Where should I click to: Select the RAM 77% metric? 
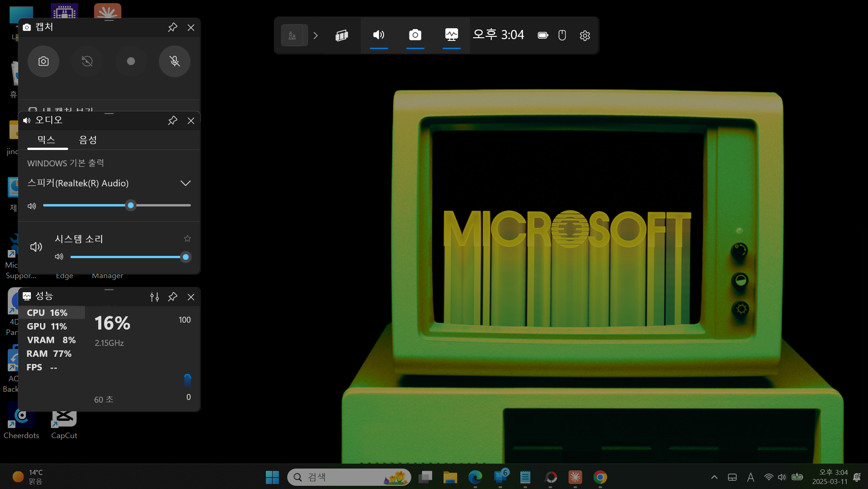tap(52, 354)
